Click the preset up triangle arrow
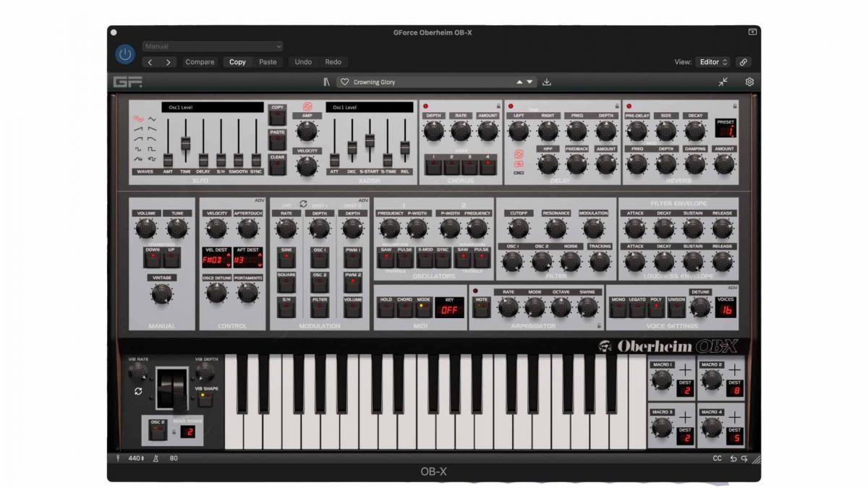 (x=519, y=82)
